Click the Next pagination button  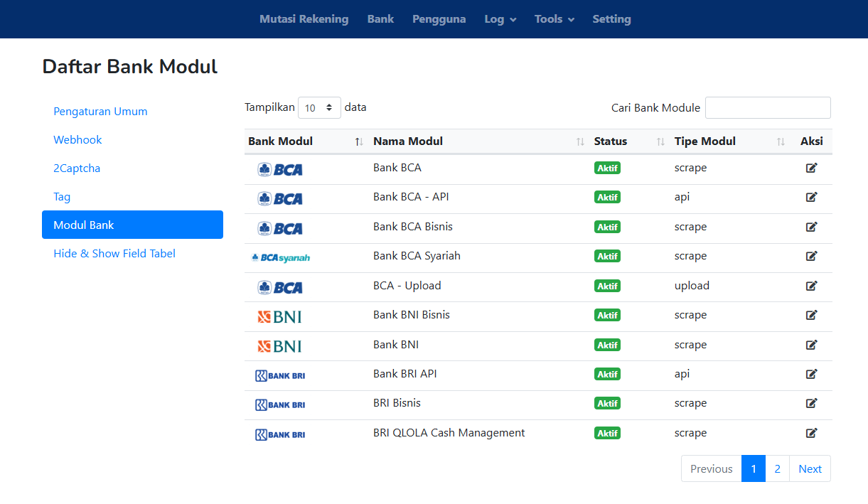click(810, 468)
